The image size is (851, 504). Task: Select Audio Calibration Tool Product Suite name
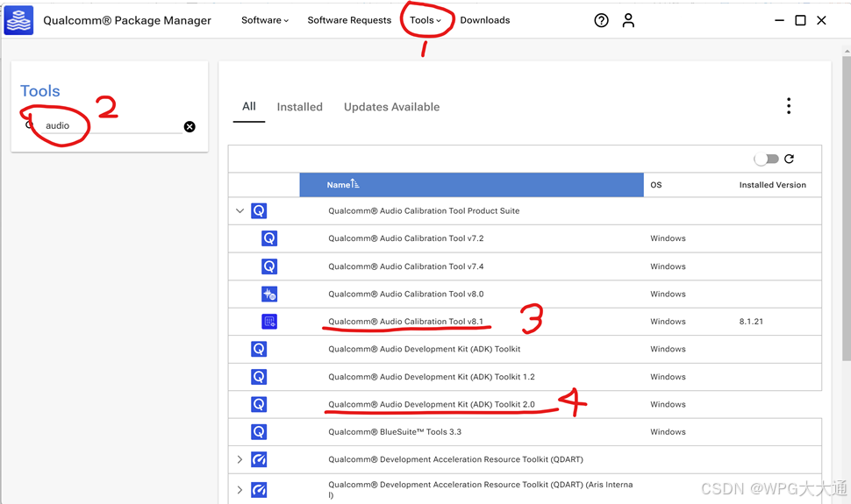(x=424, y=210)
